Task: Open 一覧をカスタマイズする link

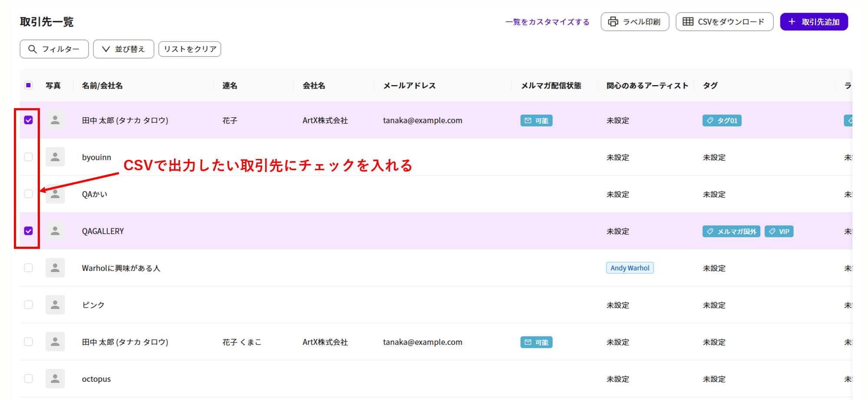Action: point(547,22)
